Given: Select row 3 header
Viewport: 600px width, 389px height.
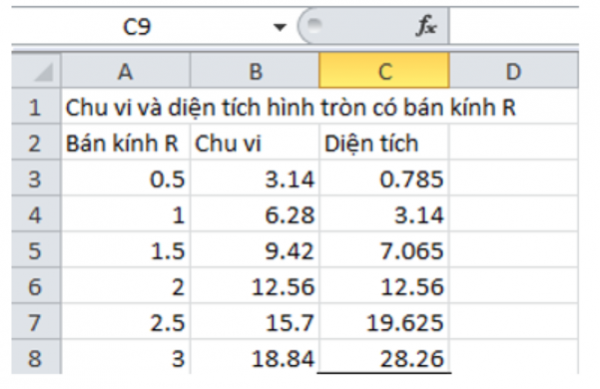Looking at the screenshot, I should (36, 178).
